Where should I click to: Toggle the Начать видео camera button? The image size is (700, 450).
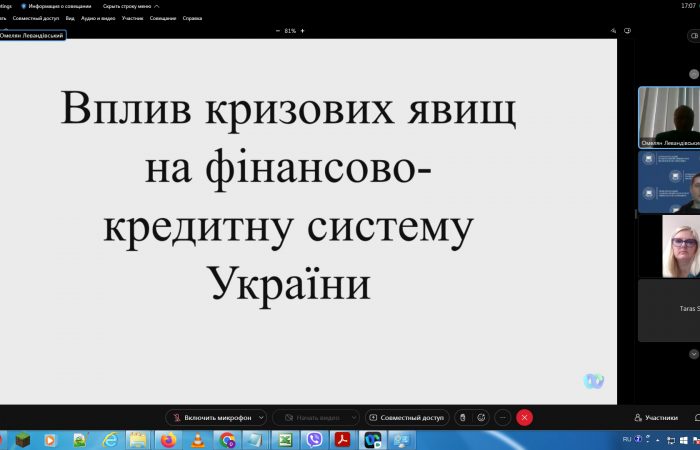(x=312, y=418)
